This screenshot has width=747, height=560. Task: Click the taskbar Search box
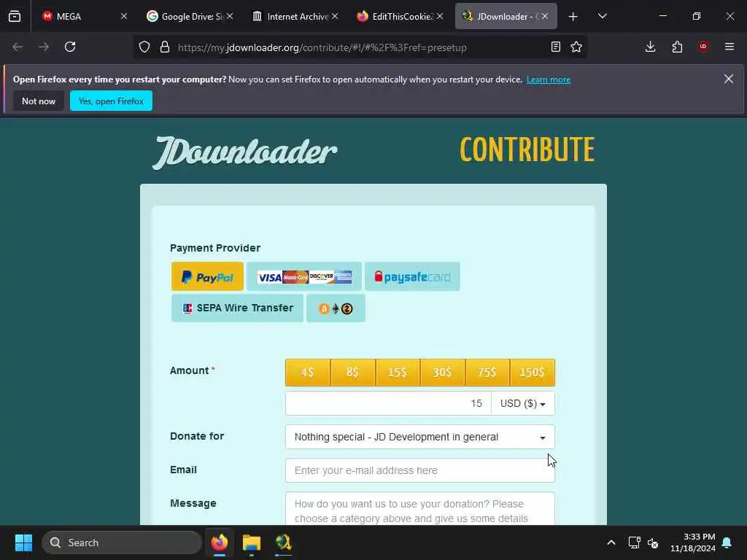click(122, 542)
